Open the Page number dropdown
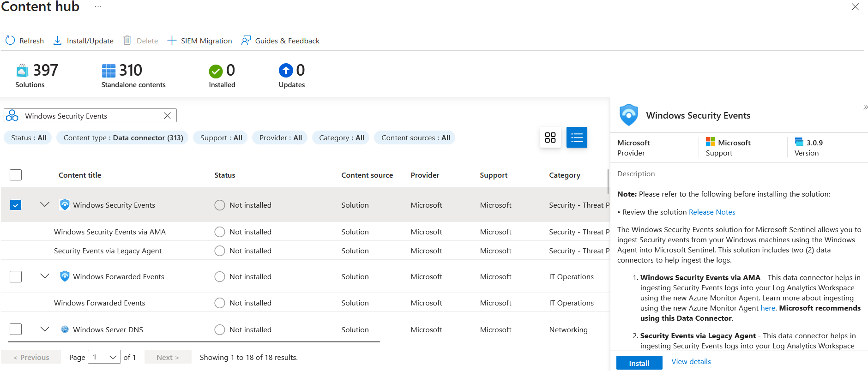Screen dimensions: 868x371 [x=104, y=357]
